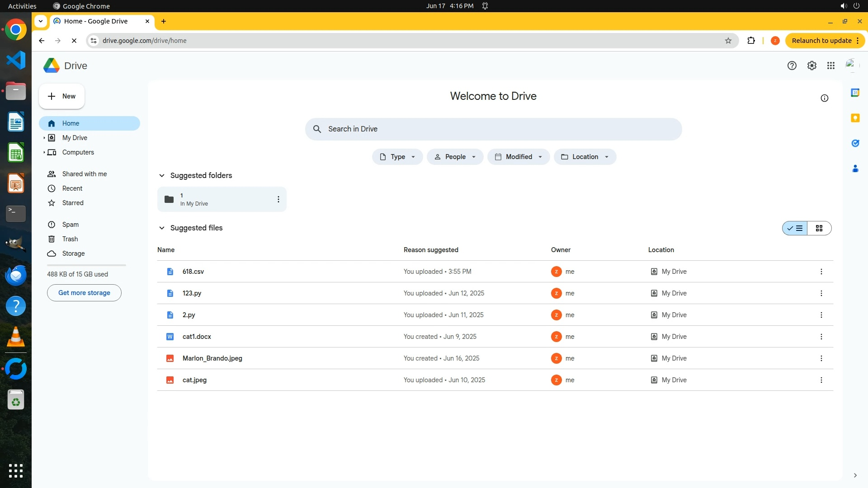Open the Type filter dropdown
Viewport: 868px width, 488px height.
click(x=397, y=157)
